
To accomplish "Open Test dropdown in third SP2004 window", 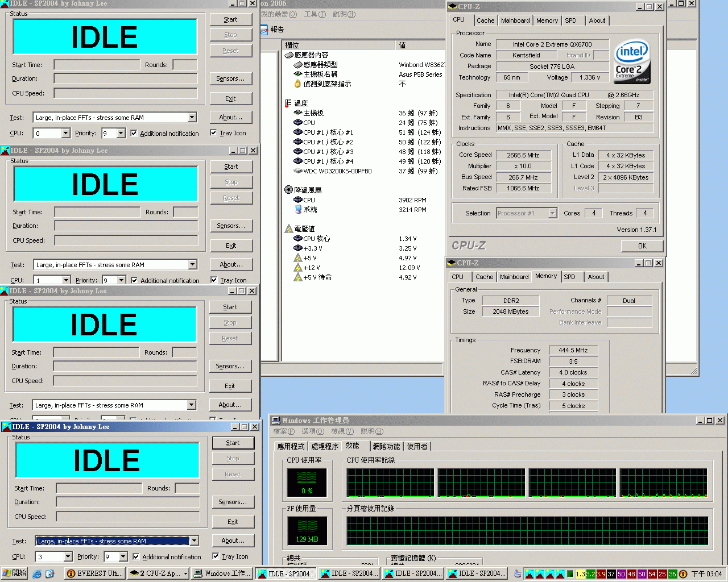I will point(191,405).
